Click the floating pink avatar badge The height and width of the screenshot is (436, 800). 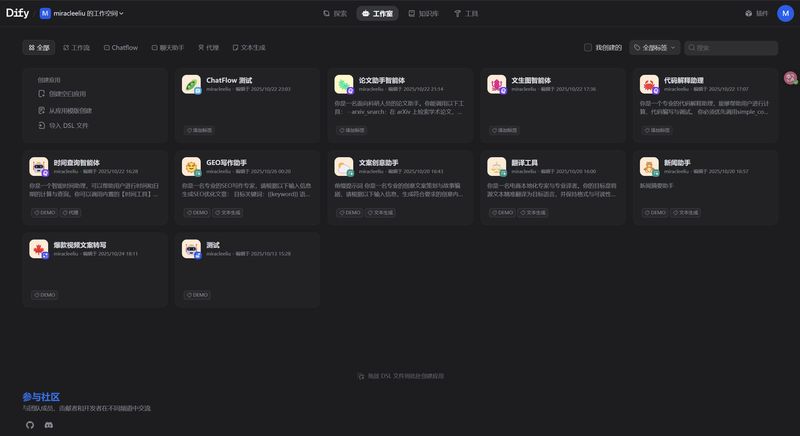click(790, 78)
